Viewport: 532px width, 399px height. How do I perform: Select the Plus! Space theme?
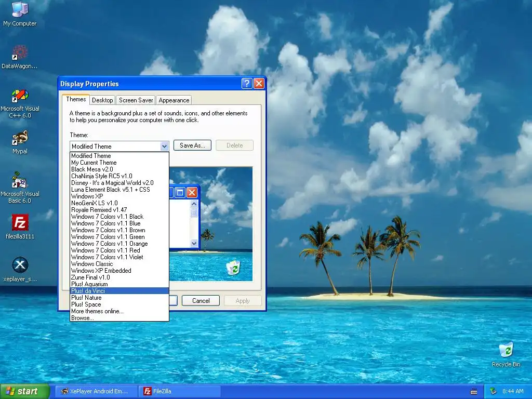click(x=119, y=304)
